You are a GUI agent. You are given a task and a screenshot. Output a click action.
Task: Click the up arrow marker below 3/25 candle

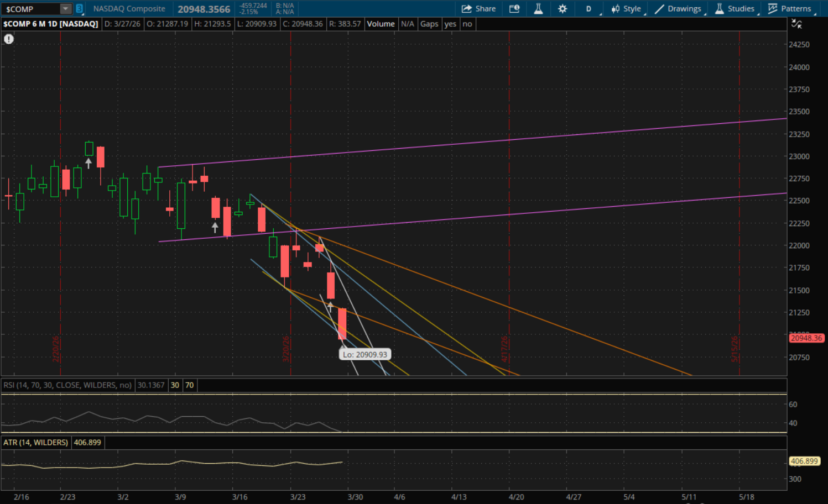(x=330, y=307)
